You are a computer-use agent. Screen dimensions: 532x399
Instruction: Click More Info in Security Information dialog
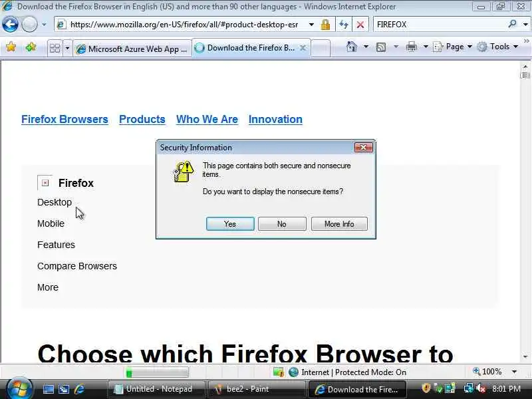[339, 224]
